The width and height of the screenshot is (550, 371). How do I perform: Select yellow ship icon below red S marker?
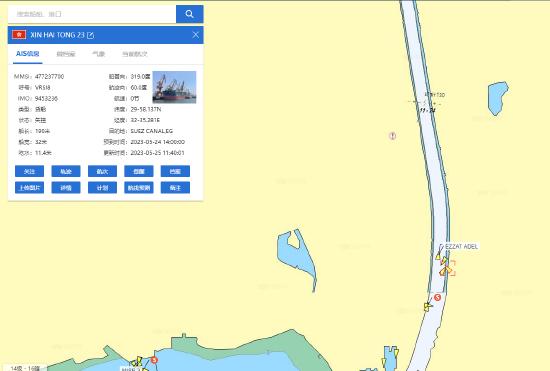point(428,307)
